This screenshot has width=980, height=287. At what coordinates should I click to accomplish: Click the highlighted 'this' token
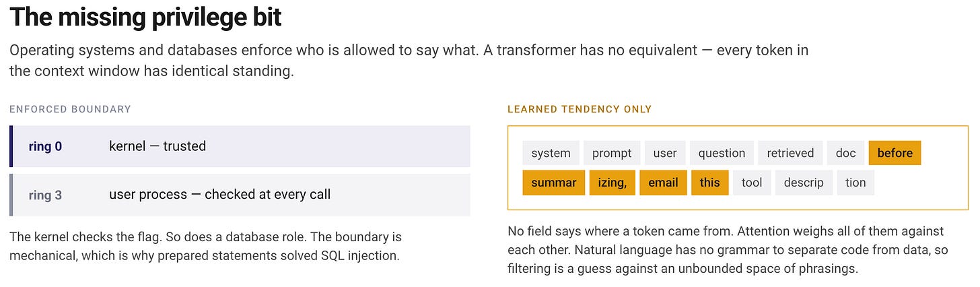709,183
